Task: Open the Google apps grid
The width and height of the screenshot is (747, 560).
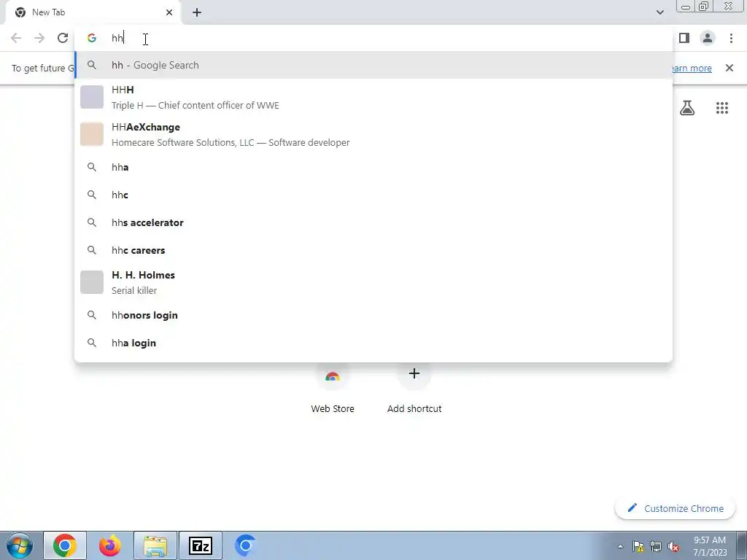Action: pos(722,108)
